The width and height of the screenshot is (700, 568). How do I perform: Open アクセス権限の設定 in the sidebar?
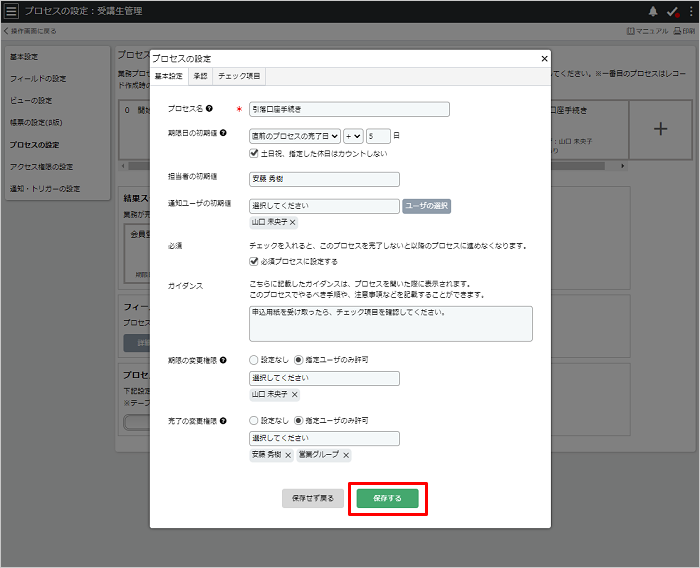[42, 167]
